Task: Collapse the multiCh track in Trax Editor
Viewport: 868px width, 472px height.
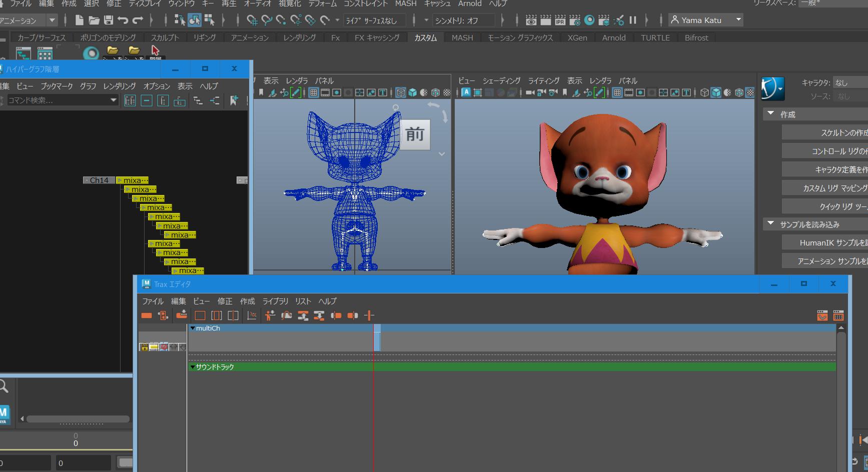Action: tap(193, 328)
